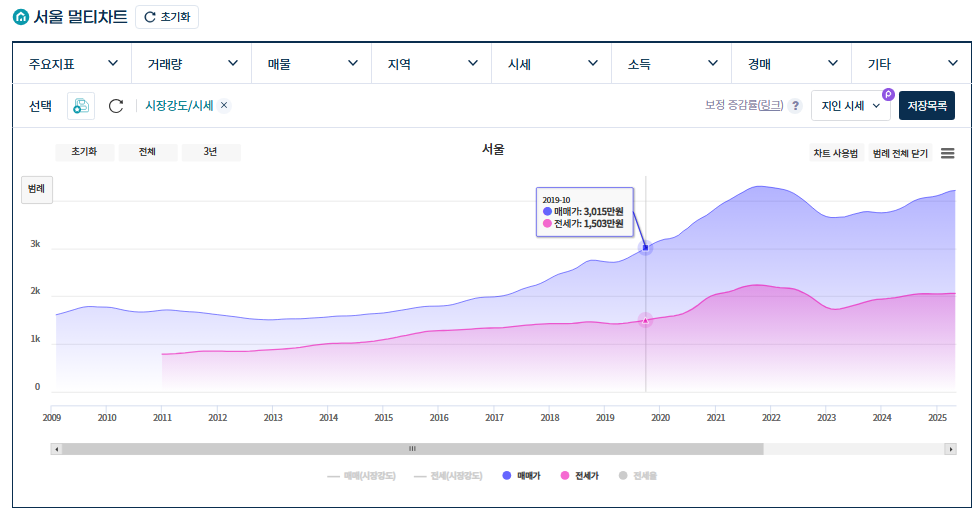Click the teal house logo icon

point(21,17)
